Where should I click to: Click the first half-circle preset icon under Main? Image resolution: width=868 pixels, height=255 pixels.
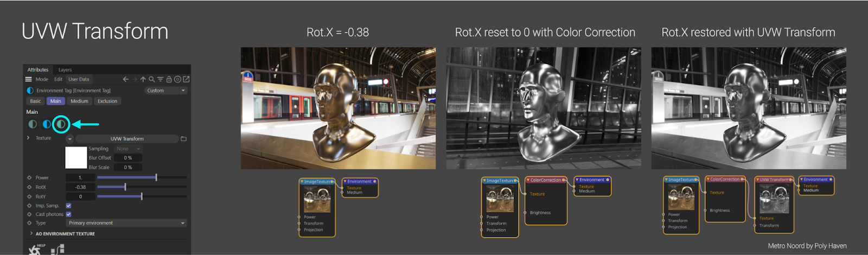[33, 124]
